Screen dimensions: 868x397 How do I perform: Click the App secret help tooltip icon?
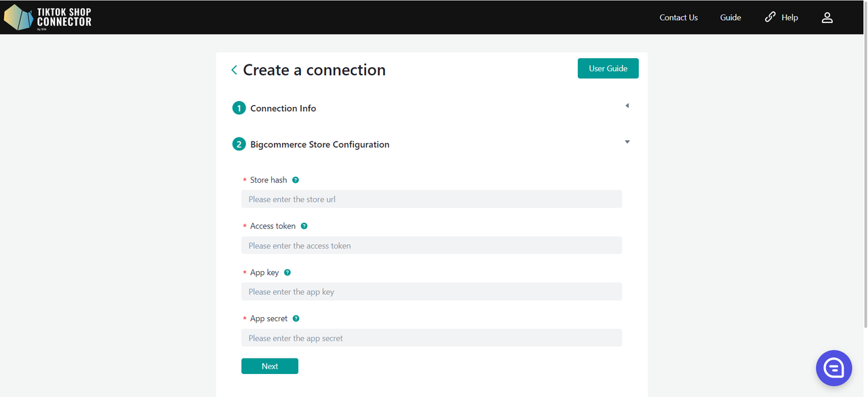coord(296,318)
